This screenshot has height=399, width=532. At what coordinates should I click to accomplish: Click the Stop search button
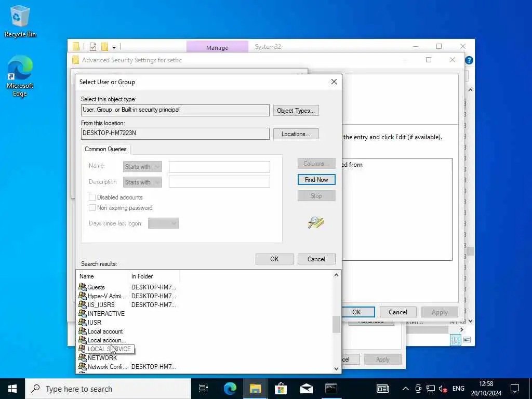click(x=316, y=196)
